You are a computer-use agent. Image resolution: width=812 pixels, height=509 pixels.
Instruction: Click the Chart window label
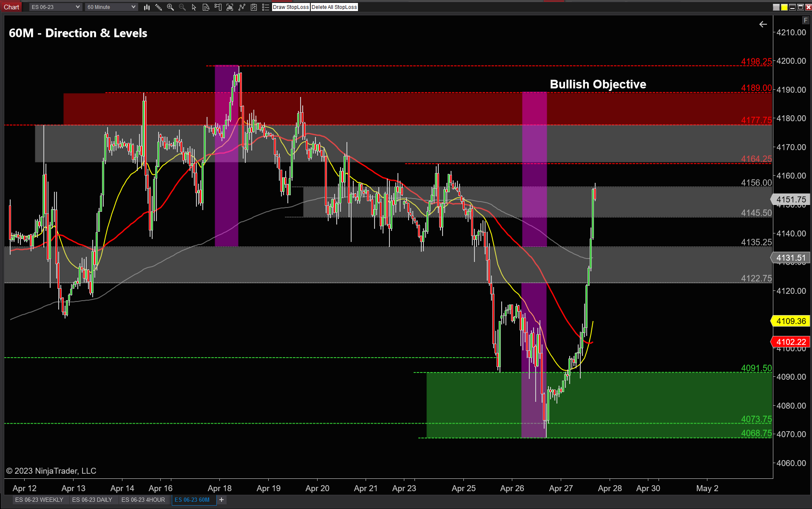click(x=11, y=7)
